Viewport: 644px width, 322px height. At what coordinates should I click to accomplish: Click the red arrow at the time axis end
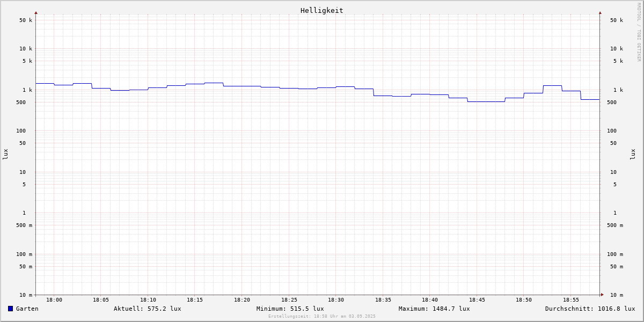(x=602, y=295)
